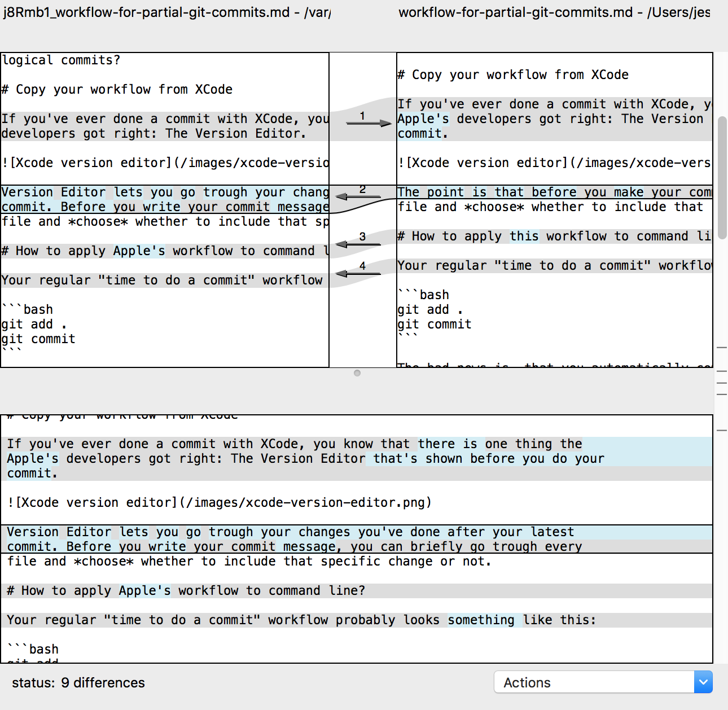Open the Actions popup menu

click(603, 682)
